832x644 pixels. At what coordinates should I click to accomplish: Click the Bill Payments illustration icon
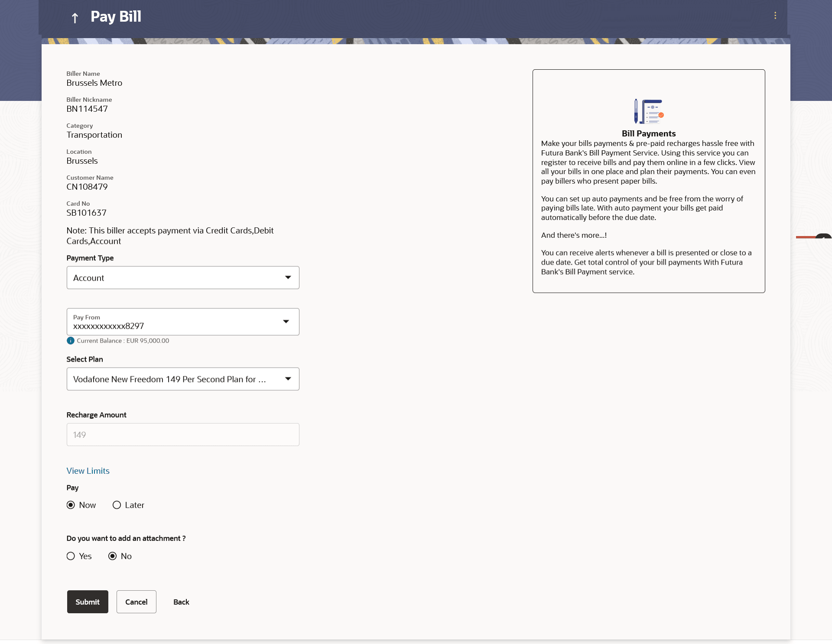(x=648, y=111)
